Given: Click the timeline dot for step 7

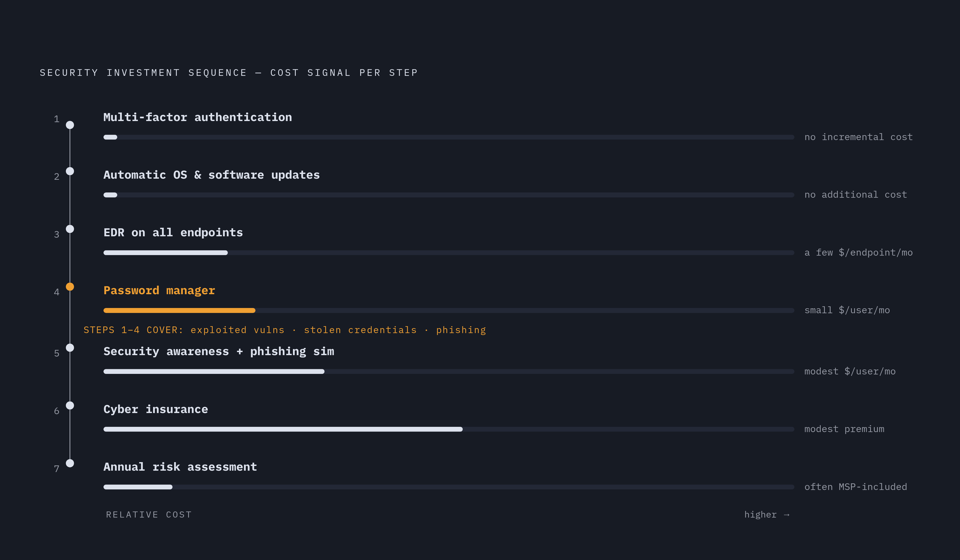Looking at the screenshot, I should tap(70, 463).
